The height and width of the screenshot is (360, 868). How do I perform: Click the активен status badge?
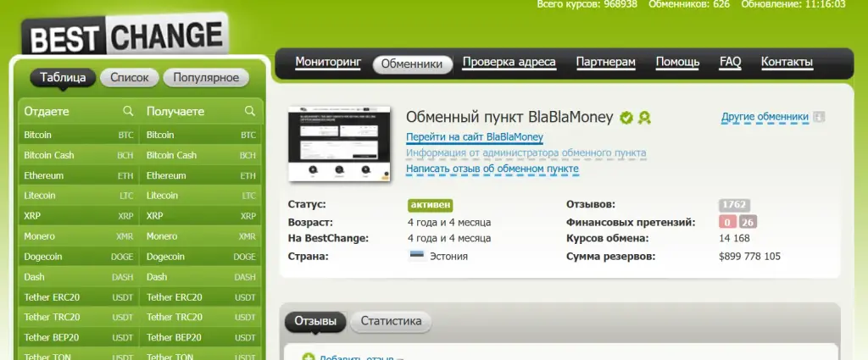click(x=430, y=205)
